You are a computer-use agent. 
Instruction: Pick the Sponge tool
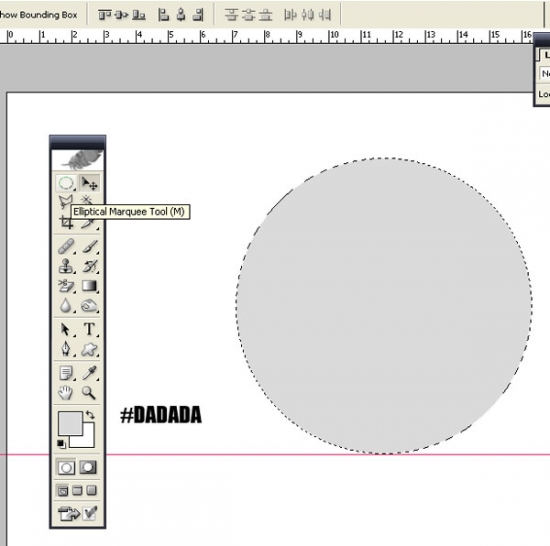[x=89, y=305]
